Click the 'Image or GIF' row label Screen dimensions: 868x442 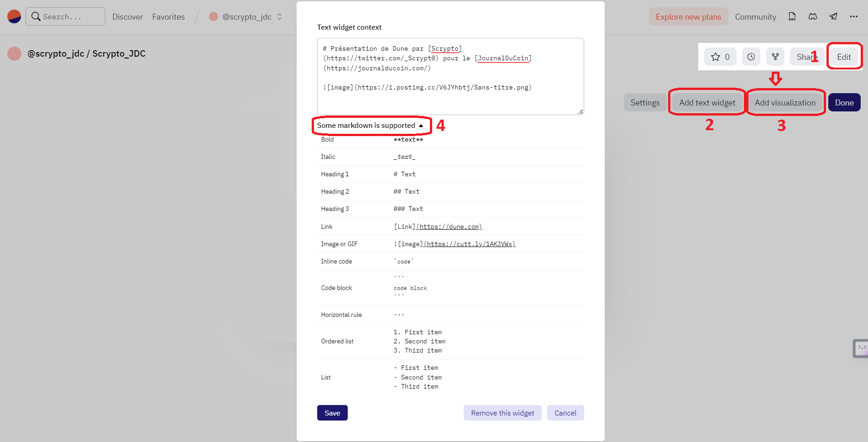[x=339, y=244]
